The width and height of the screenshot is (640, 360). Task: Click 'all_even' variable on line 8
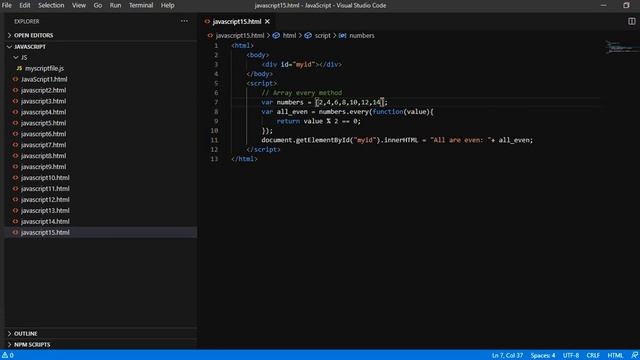pyautogui.click(x=292, y=112)
